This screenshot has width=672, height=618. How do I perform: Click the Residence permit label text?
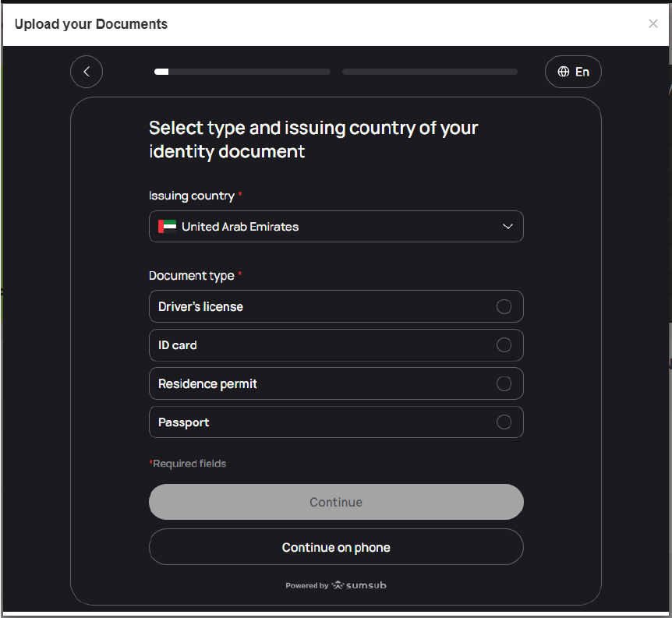[x=207, y=384]
